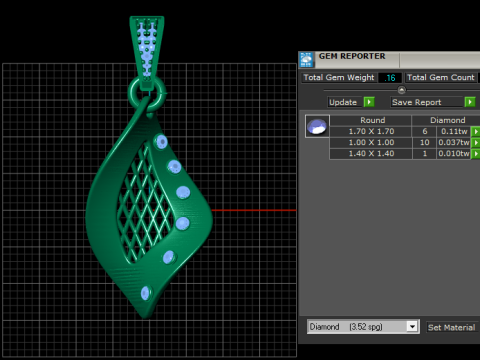Select the bottom gem on the pendant
The width and height of the screenshot is (480, 360).
pyautogui.click(x=146, y=293)
